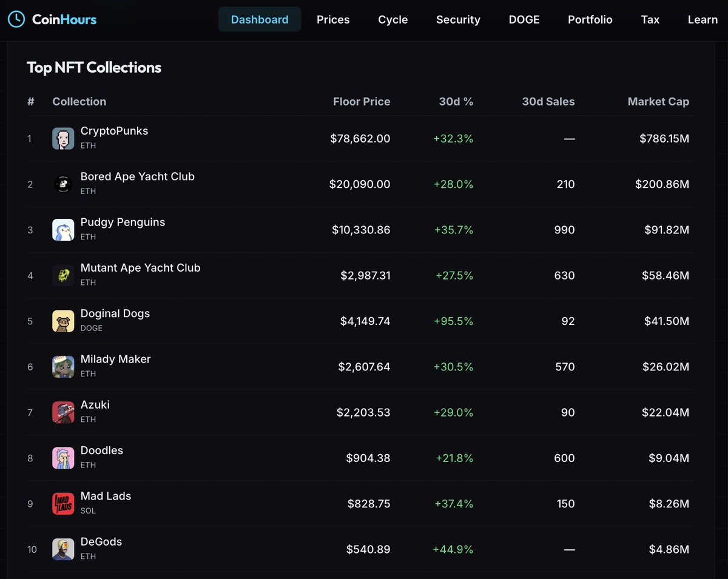Select the $786.15M market cap value
This screenshot has width=728, height=579.
(x=664, y=139)
